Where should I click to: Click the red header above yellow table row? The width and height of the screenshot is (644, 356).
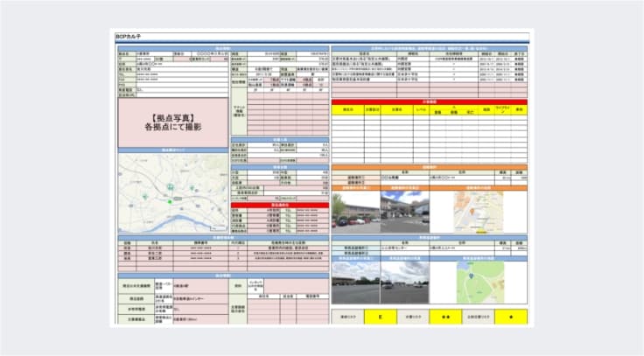[429, 102]
